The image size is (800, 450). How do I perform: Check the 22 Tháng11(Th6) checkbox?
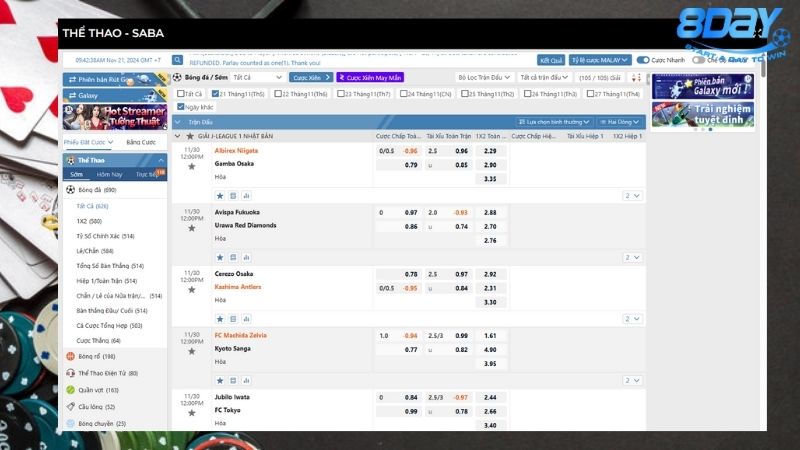278,94
